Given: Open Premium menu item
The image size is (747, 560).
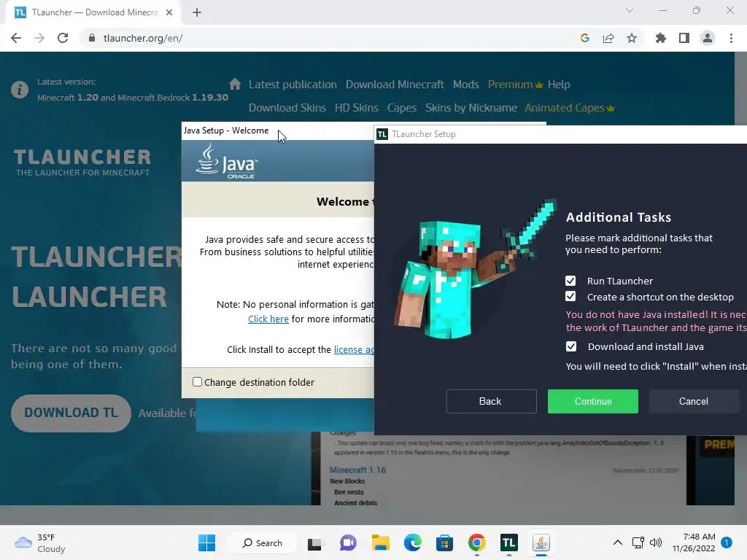Looking at the screenshot, I should [515, 85].
